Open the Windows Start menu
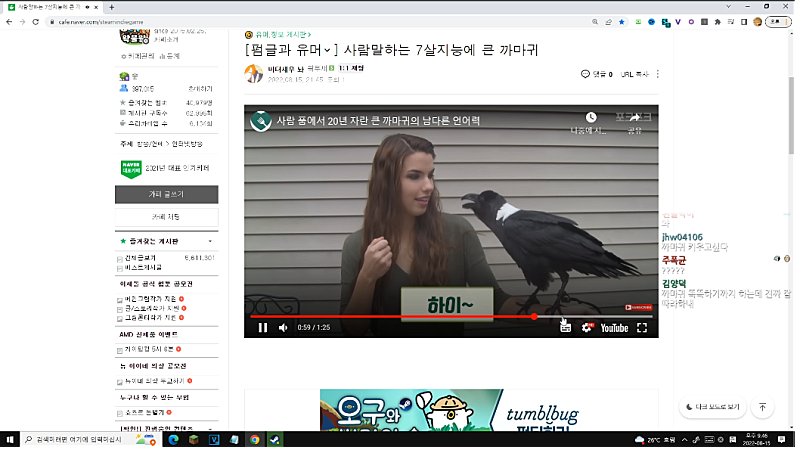This screenshot has height=450, width=800. point(10,440)
